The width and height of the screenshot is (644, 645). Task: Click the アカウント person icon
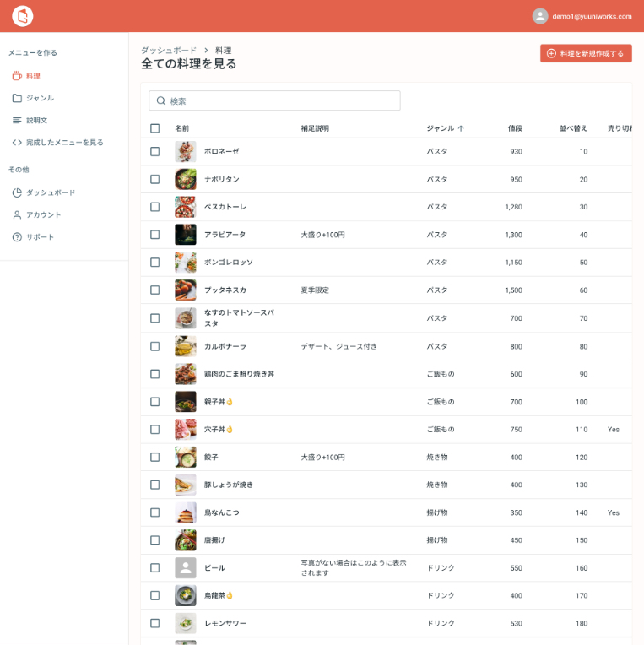pos(17,214)
